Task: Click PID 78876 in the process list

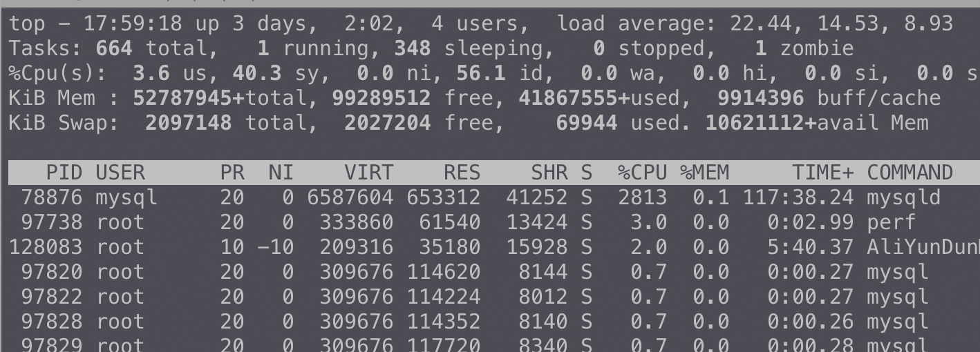Action: tap(51, 198)
